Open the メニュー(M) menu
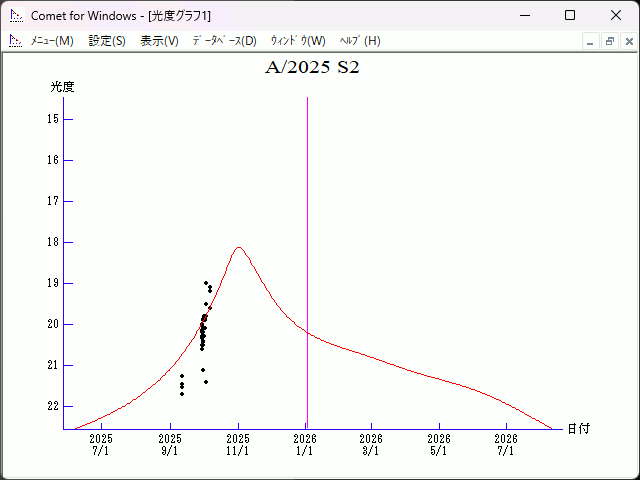 tap(52, 41)
